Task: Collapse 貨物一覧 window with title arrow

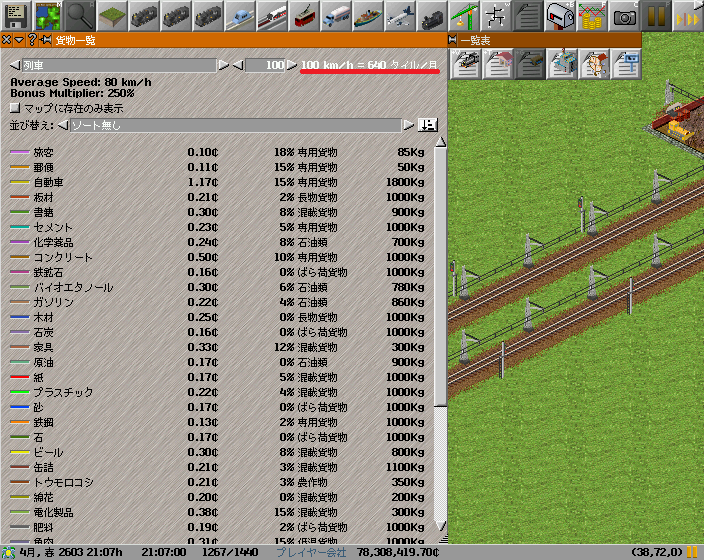Action: tap(19, 40)
